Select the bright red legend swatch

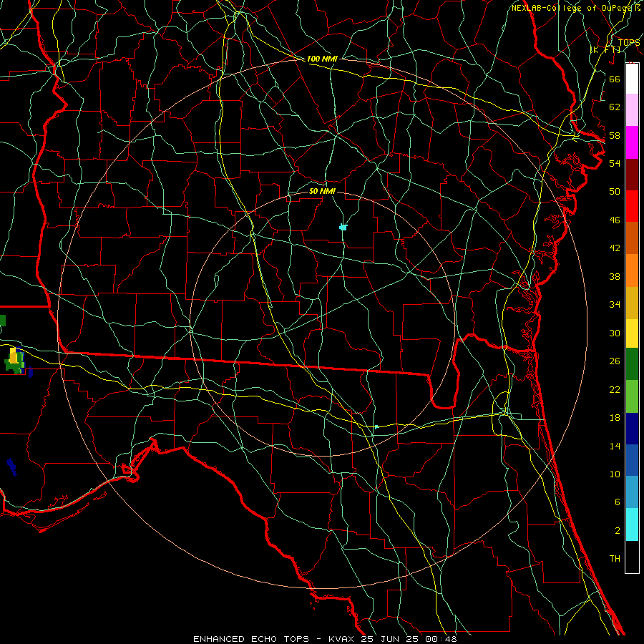click(632, 206)
